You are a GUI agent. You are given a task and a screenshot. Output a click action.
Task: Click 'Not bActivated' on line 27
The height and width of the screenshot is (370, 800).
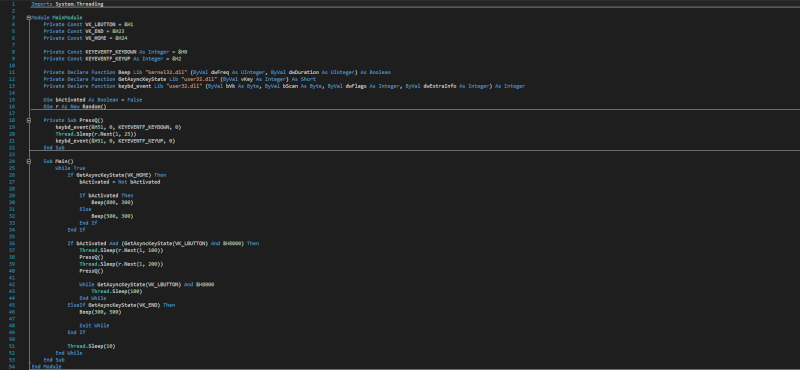139,182
